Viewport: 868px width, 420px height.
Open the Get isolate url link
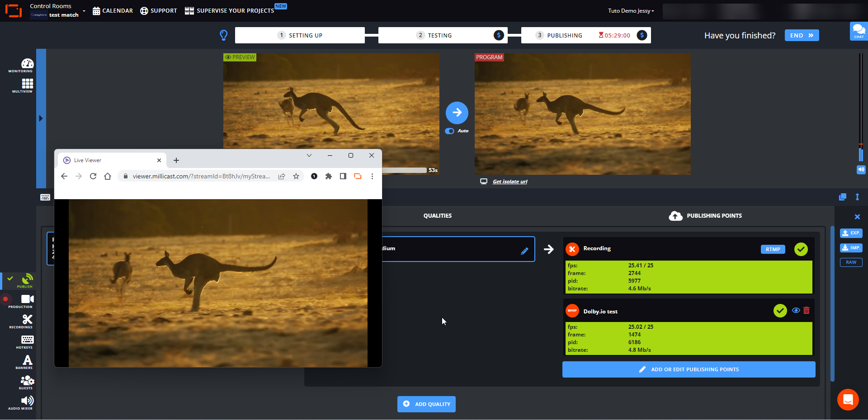click(509, 182)
